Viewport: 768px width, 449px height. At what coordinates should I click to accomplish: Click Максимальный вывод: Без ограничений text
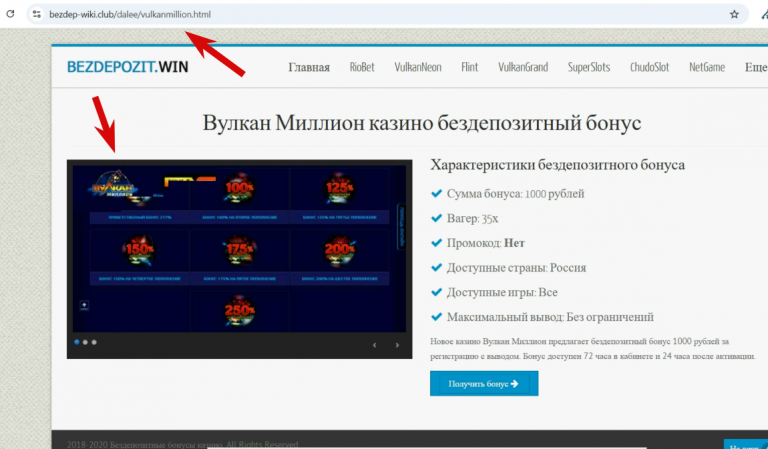550,317
